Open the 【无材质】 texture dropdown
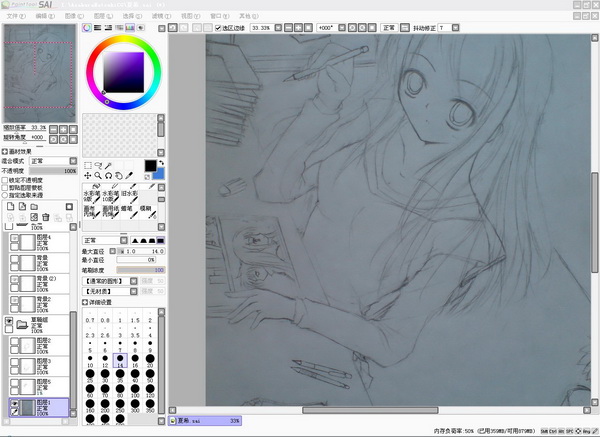Screen dimensions: 600x437 [110, 292]
